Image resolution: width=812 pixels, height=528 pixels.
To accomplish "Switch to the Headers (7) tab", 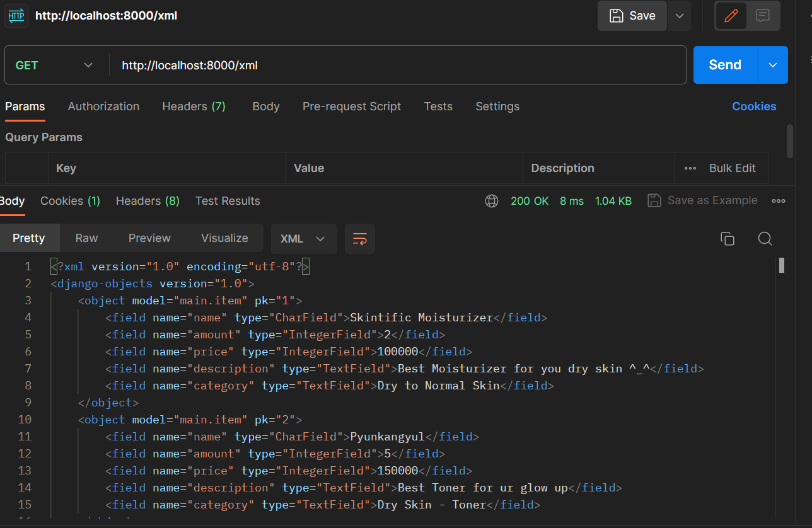I will 194,106.
